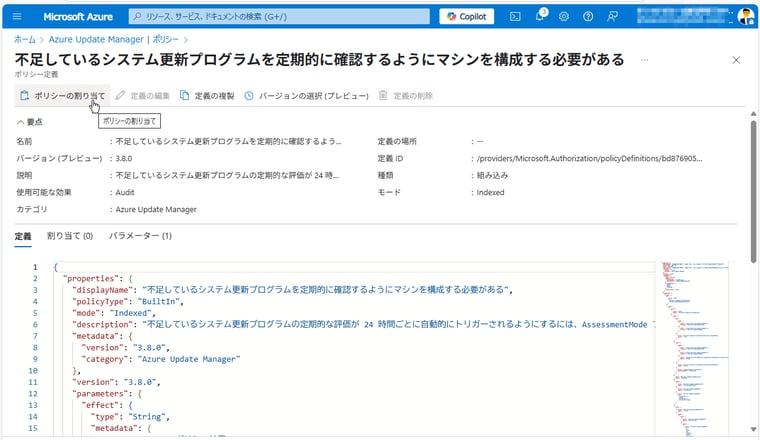Screen dimensions: 760x440
Task: Switch to 割り当て (0) tab
Action: [x=70, y=236]
